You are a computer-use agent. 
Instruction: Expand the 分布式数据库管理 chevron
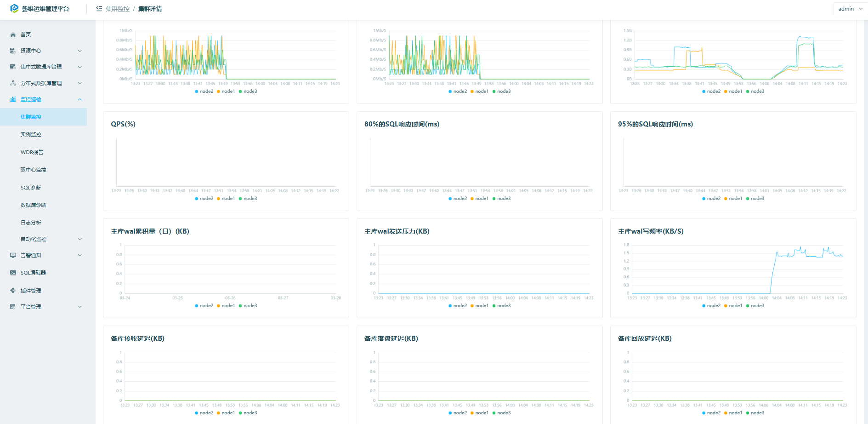(80, 83)
